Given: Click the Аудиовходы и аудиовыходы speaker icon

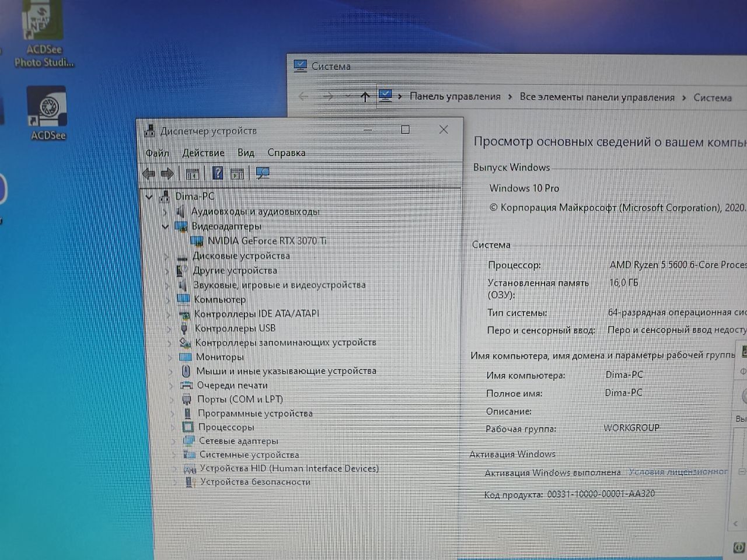Looking at the screenshot, I should (x=181, y=211).
